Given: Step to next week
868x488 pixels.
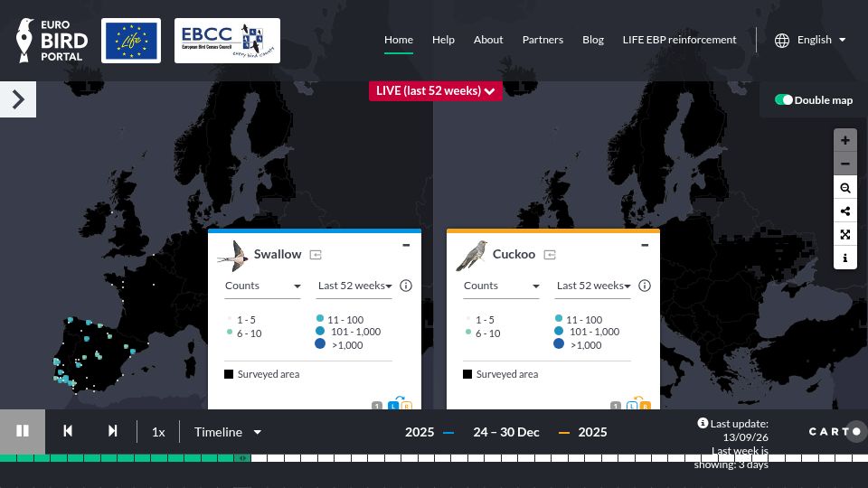Looking at the screenshot, I should coord(112,431).
